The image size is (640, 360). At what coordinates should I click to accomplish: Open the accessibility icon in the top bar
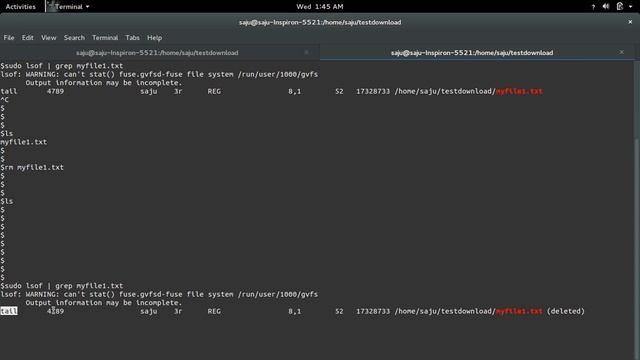pos(593,7)
